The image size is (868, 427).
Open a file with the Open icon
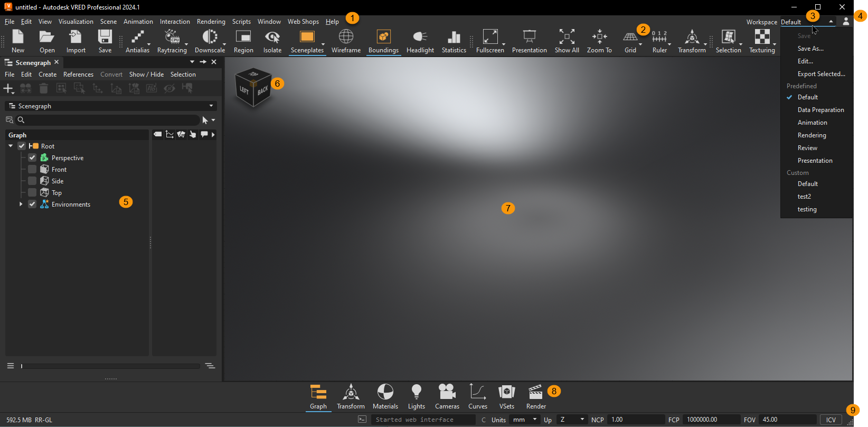click(47, 41)
